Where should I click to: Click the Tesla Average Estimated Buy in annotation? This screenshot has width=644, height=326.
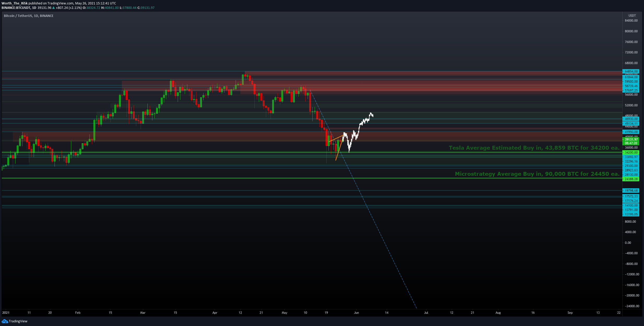tap(534, 148)
